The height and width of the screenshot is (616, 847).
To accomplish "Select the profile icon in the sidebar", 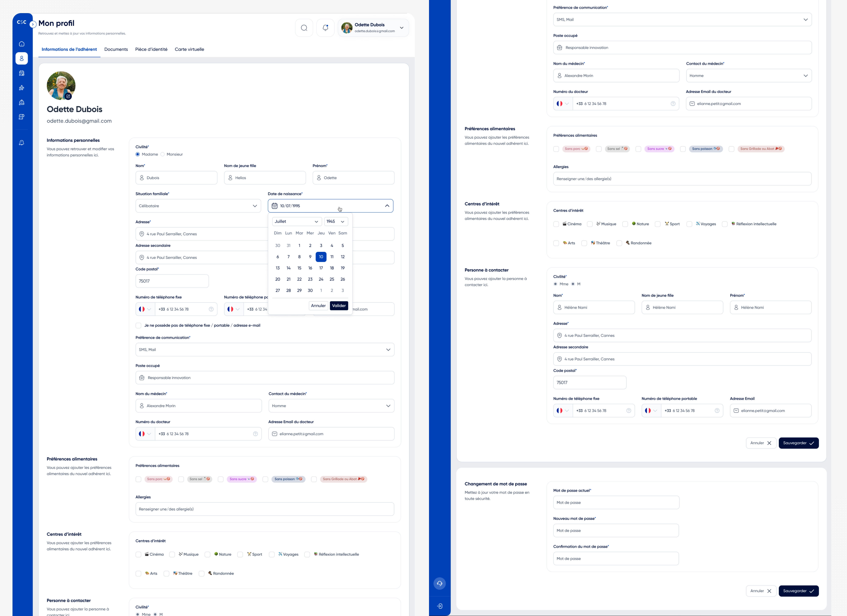I will click(22, 59).
